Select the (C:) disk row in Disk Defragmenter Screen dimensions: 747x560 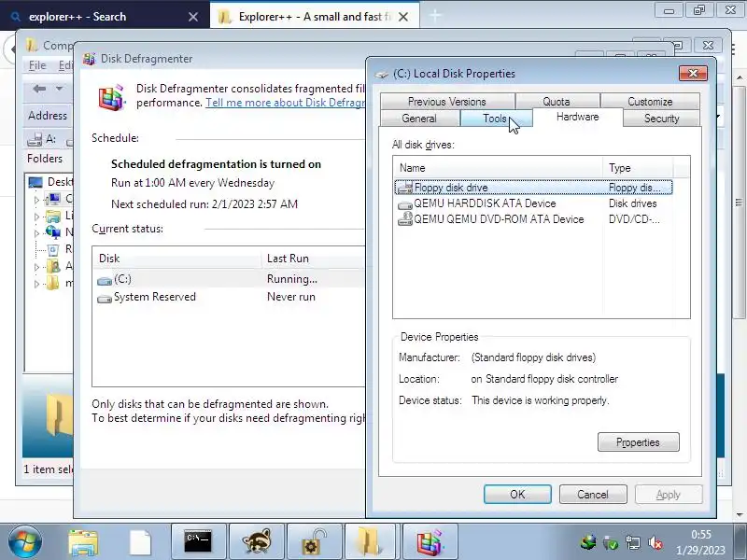click(x=229, y=279)
